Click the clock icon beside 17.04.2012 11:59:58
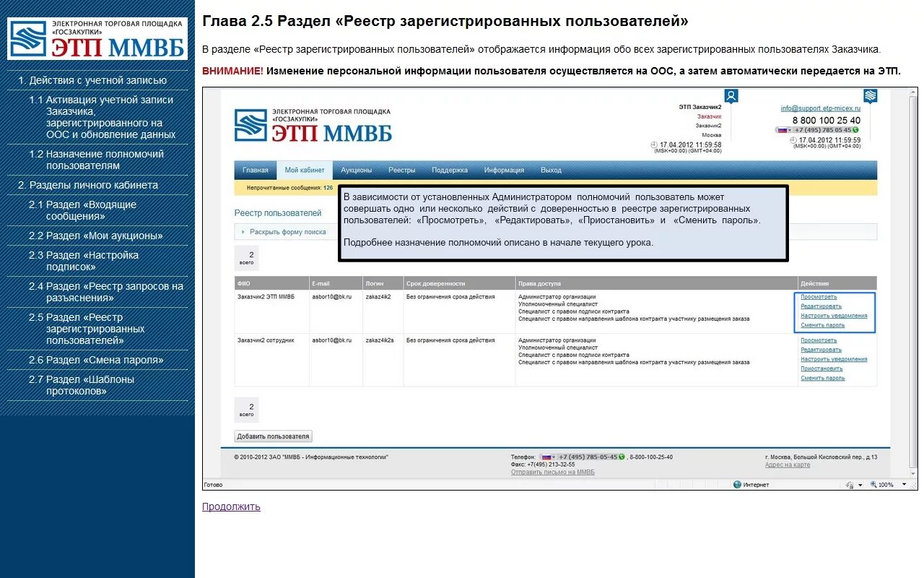The width and height of the screenshot is (924, 578). pyautogui.click(x=654, y=144)
